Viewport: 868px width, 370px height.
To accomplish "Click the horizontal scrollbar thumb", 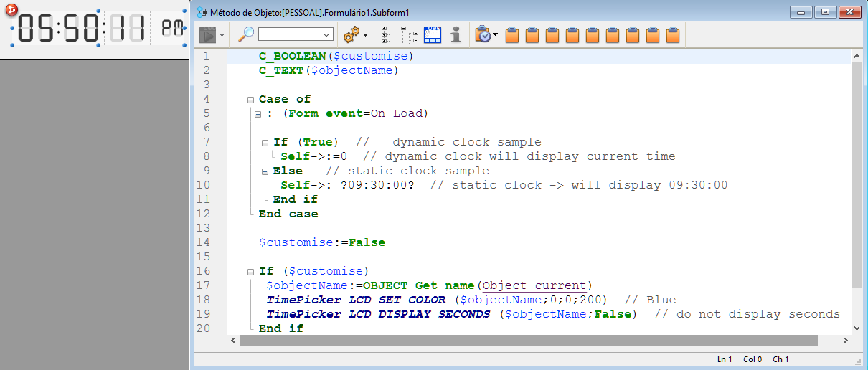I will tap(529, 341).
